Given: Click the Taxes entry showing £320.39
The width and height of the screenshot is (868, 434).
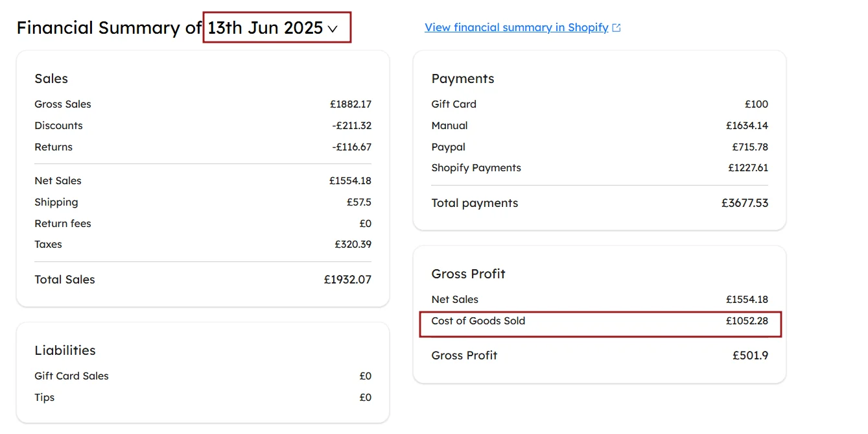Looking at the screenshot, I should (203, 244).
